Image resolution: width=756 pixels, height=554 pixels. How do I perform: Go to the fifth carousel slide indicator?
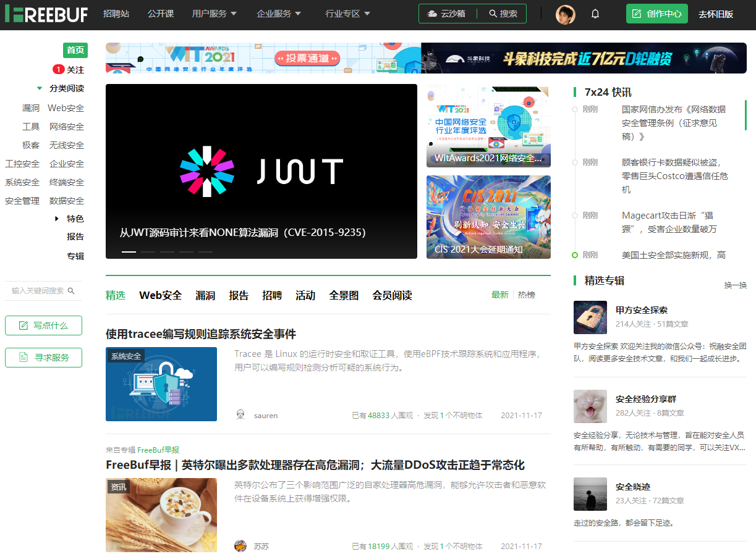pos(205,251)
